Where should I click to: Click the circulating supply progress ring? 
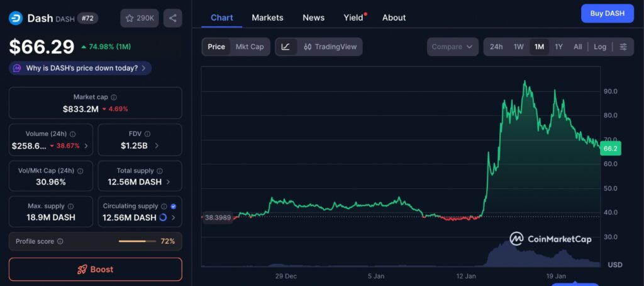click(x=163, y=217)
